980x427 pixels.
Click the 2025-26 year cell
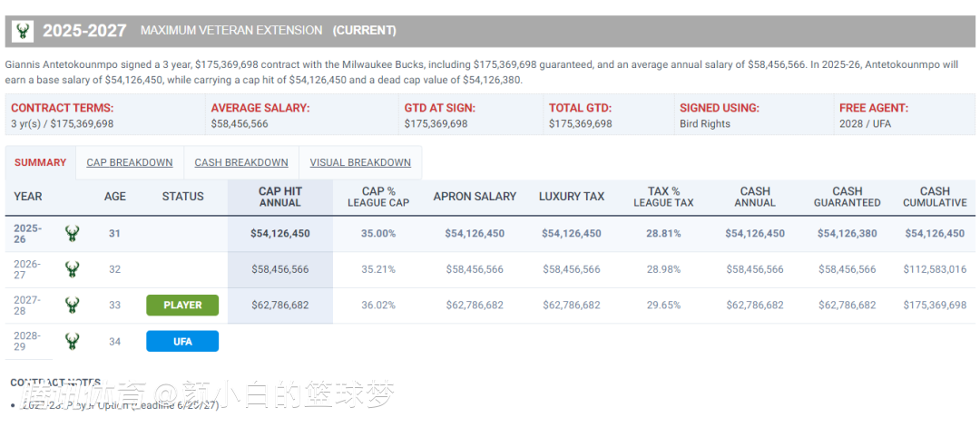coord(28,234)
